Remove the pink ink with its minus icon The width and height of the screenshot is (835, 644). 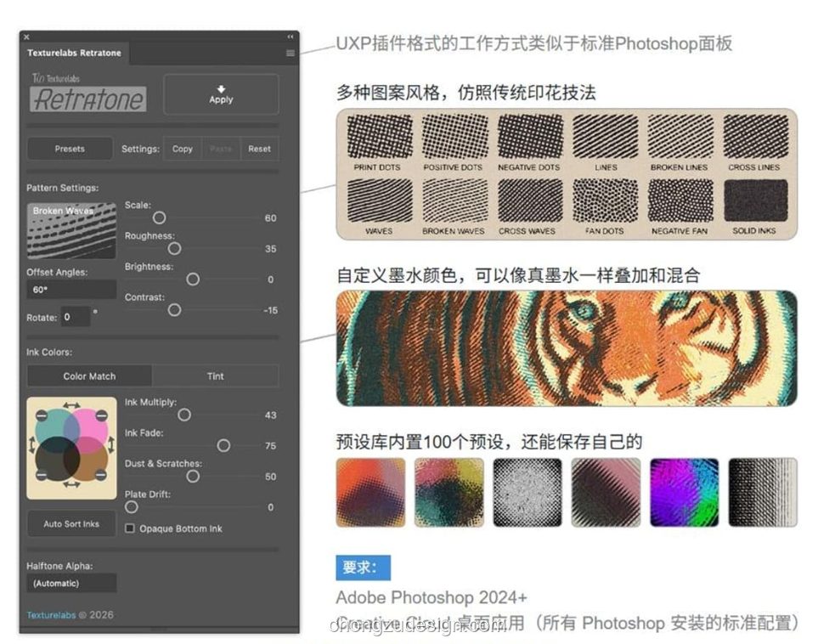pyautogui.click(x=102, y=415)
